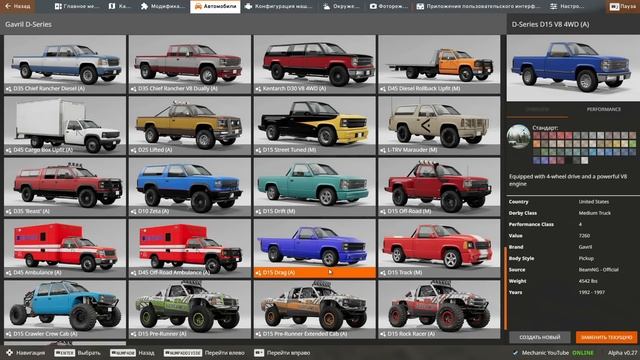Click the 4542 lbs weight value
640x360 pixels.
click(x=588, y=281)
